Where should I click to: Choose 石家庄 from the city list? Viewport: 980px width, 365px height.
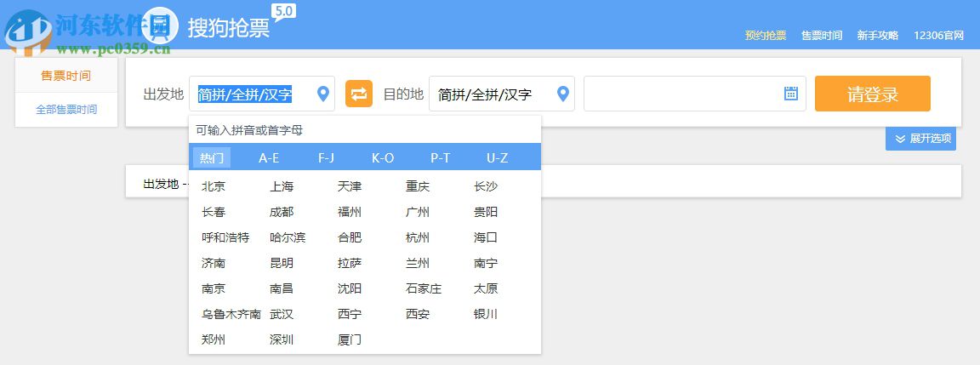(x=424, y=288)
